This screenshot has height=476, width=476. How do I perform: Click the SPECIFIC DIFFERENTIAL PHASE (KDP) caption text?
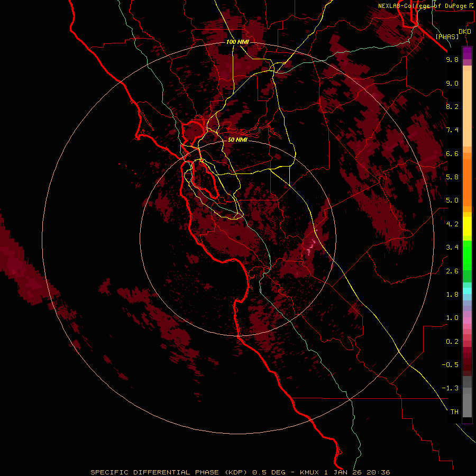170,472
